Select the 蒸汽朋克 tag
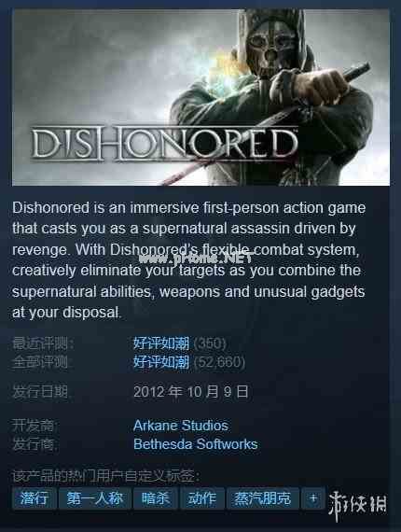Screen dimensions: 401x532 (x=263, y=498)
